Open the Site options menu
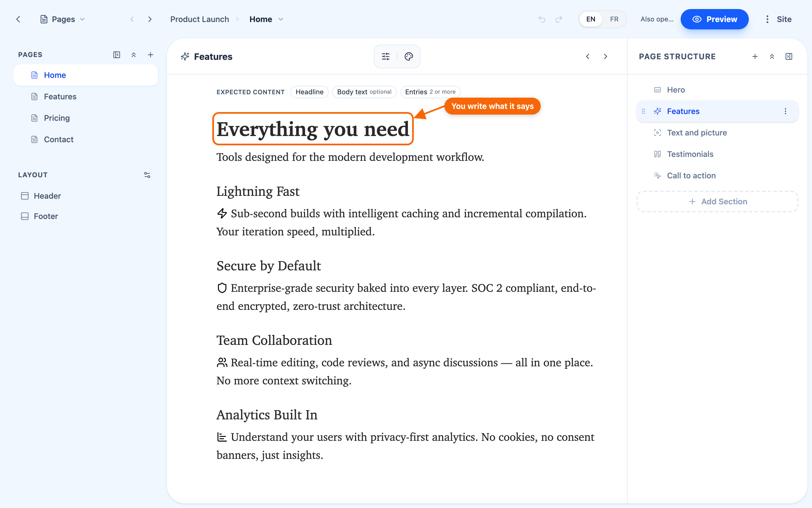This screenshot has width=812, height=508. coord(778,19)
